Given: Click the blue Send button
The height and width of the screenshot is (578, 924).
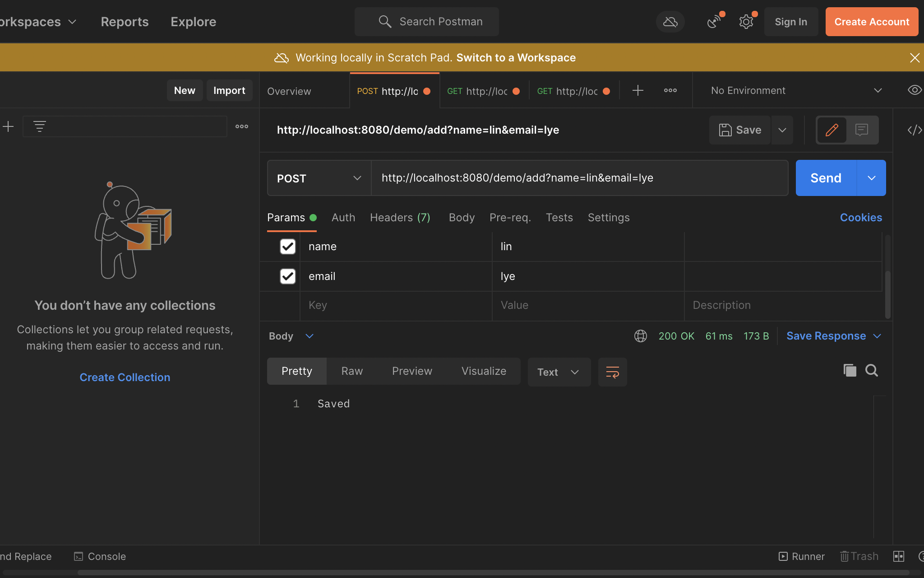Looking at the screenshot, I should coord(826,178).
